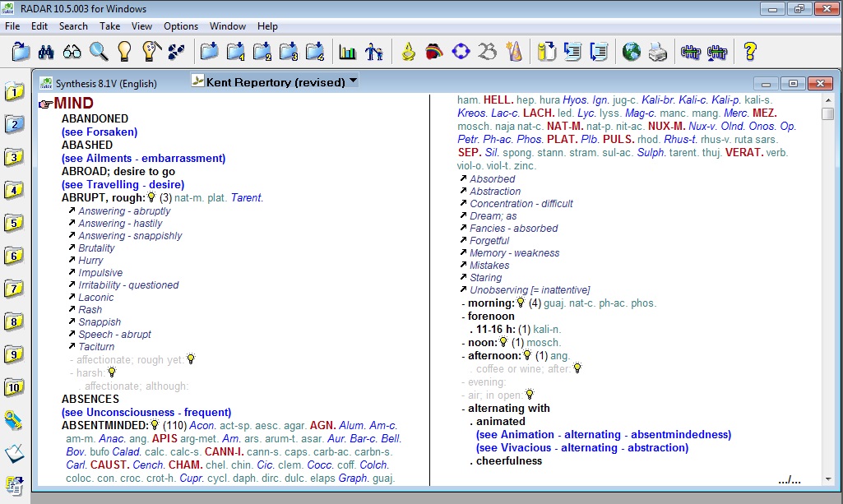Click the globe internet icon
Screen dimensions: 843x504
click(x=631, y=52)
